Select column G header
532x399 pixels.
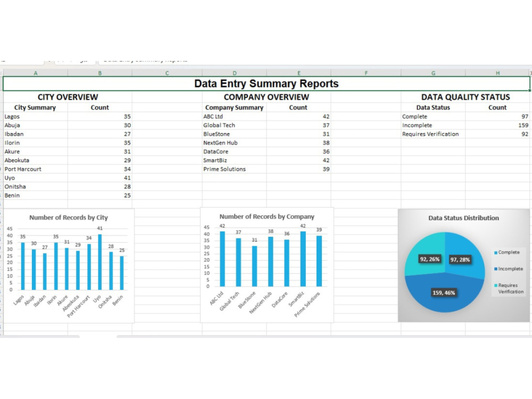pos(433,73)
